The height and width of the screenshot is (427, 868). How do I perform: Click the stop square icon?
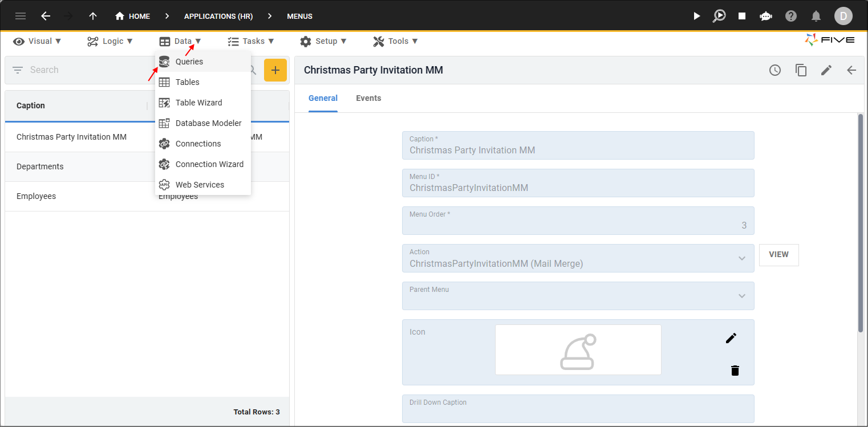click(x=742, y=16)
